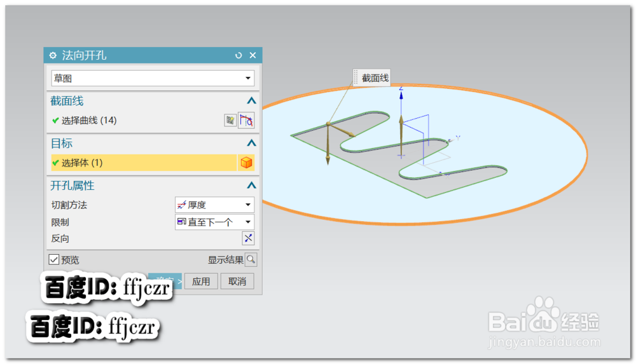Click the dialog settings gear icon
This screenshot has height=364, width=636.
[x=53, y=55]
